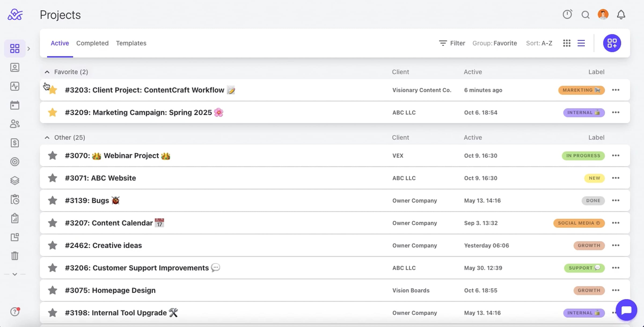Viewport: 644px width, 327px height.
Task: Open the invoices dollar icon in sidebar
Action: [15, 143]
